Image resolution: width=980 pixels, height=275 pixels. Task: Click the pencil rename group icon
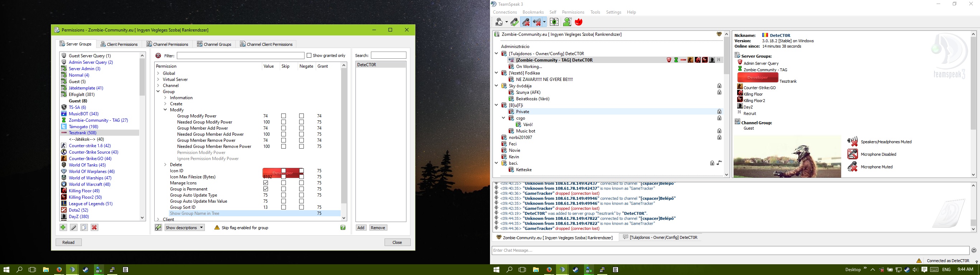(x=74, y=227)
